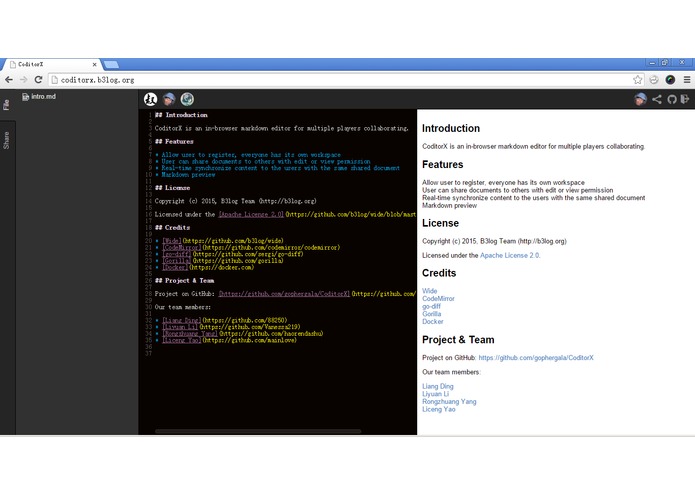
Task: Click 'Markdown preview' bullet in the editor
Action: tap(188, 175)
